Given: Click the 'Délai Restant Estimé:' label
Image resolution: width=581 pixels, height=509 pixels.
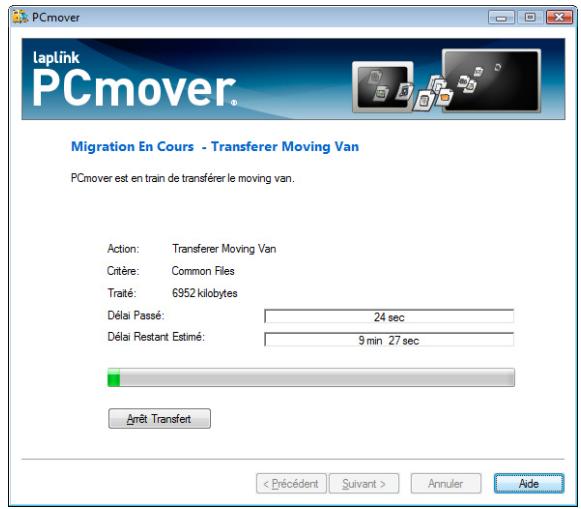Looking at the screenshot, I should [x=156, y=337].
